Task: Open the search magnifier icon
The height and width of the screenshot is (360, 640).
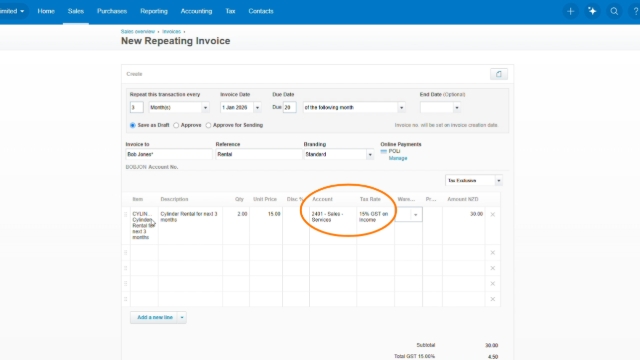Action: pos(614,11)
